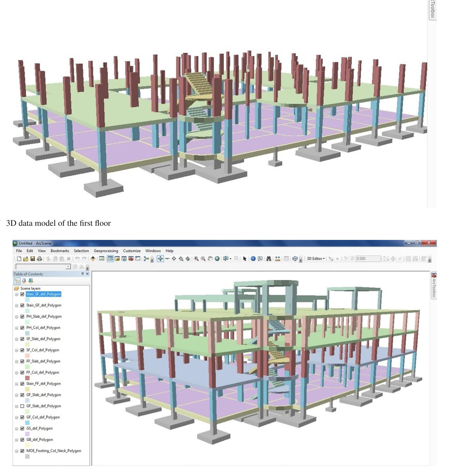
Task: Select the Pan hand tool
Action: click(210, 259)
